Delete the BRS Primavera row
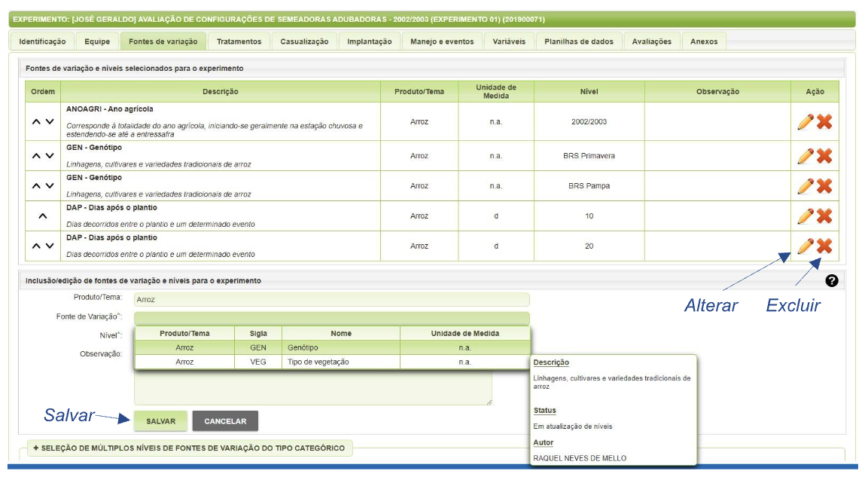The image size is (868, 480). 824,156
